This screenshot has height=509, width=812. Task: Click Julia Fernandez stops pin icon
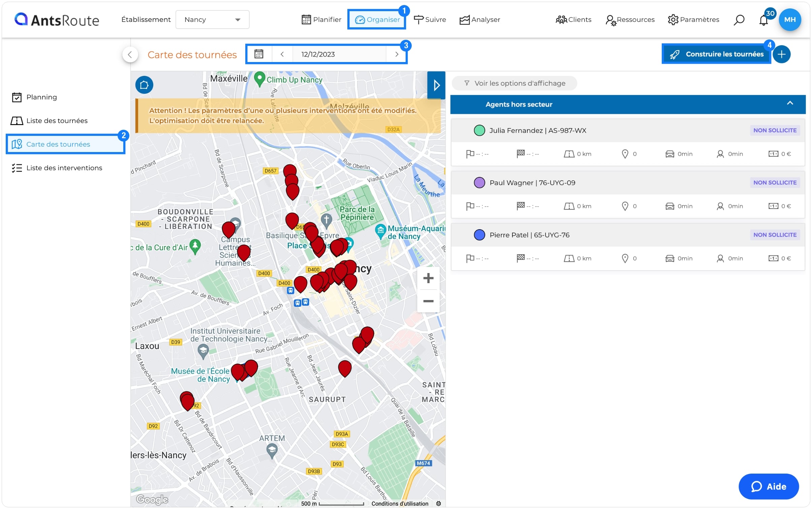625,154
